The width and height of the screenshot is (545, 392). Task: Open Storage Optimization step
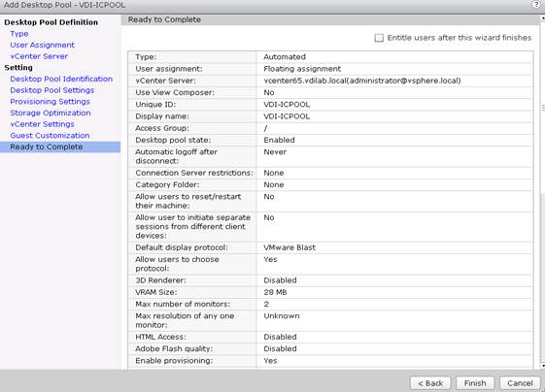[x=51, y=113]
